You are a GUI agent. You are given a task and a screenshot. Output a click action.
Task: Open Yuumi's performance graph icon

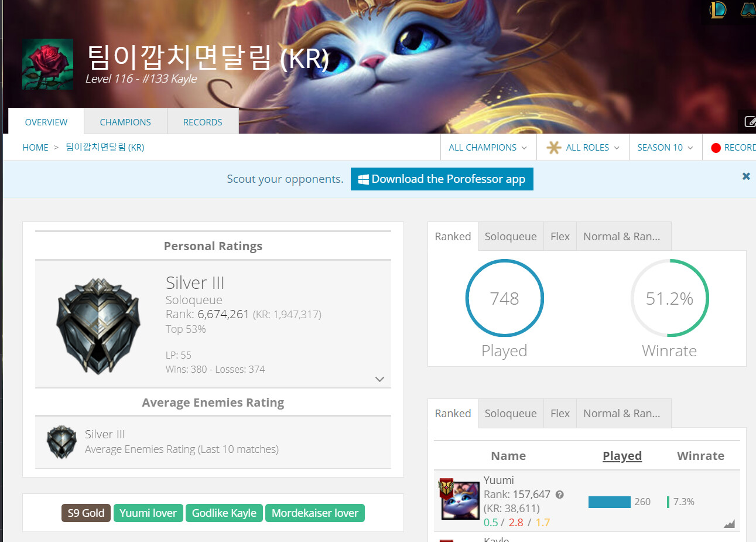click(729, 524)
